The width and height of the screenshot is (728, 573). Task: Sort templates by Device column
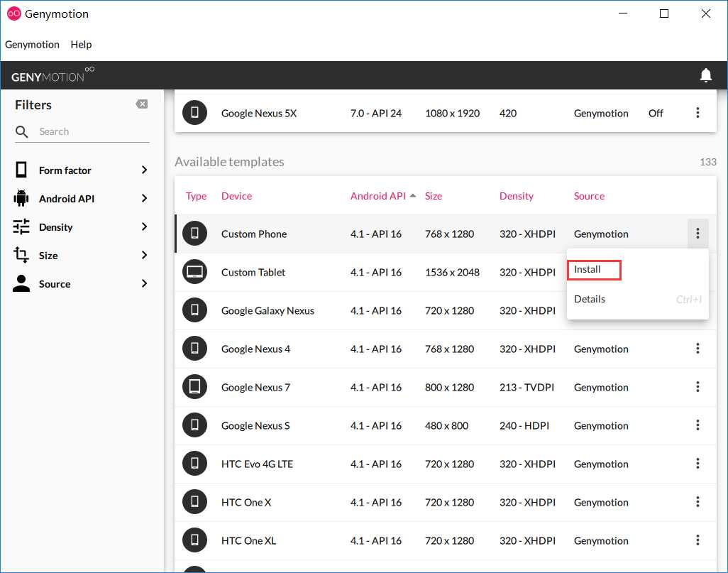(236, 196)
